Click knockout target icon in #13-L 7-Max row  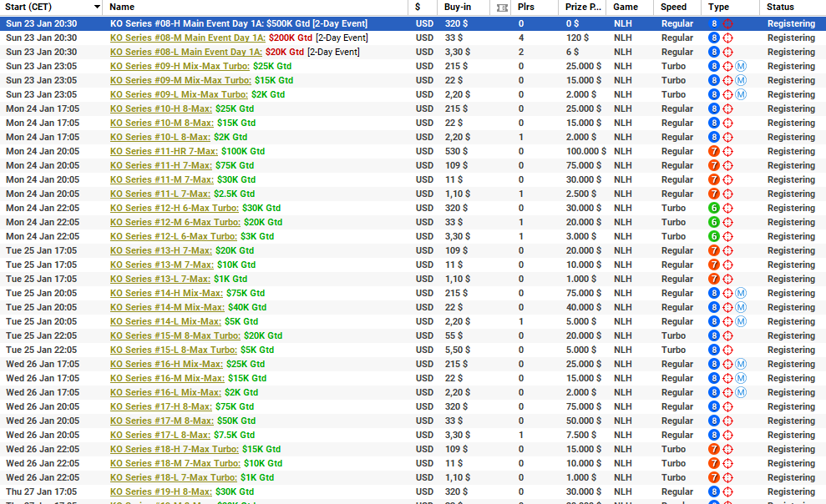tap(727, 280)
